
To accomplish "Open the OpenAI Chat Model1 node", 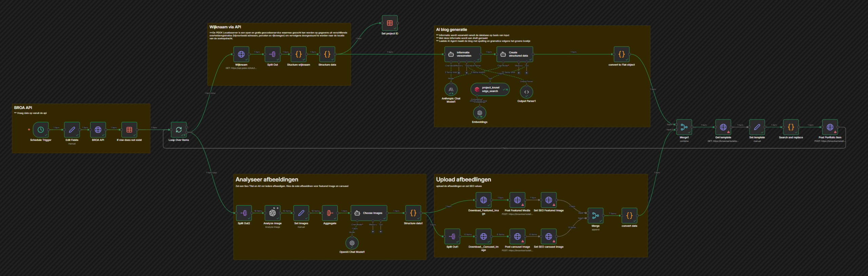I will pyautogui.click(x=352, y=243).
